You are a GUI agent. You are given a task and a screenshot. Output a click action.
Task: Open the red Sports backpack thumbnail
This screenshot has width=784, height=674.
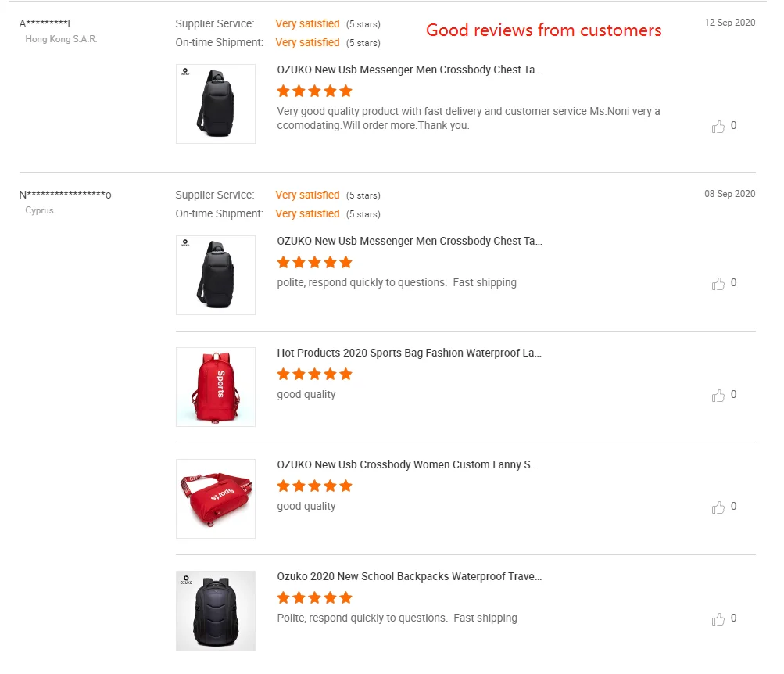point(216,387)
